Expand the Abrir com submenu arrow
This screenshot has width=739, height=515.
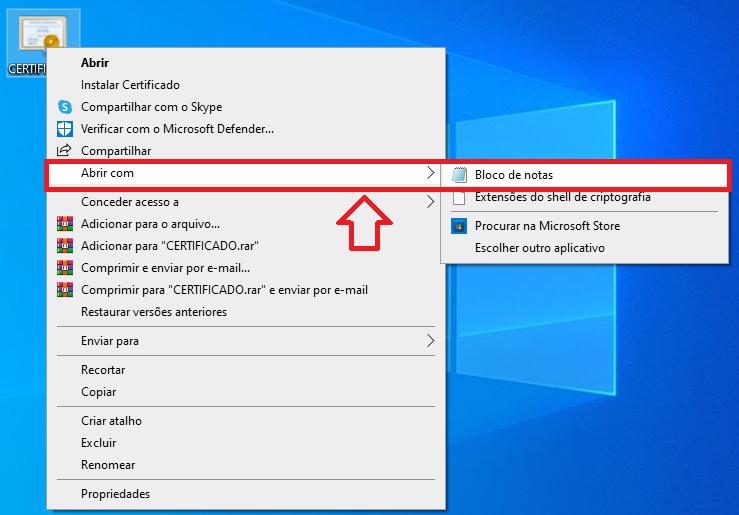[430, 174]
